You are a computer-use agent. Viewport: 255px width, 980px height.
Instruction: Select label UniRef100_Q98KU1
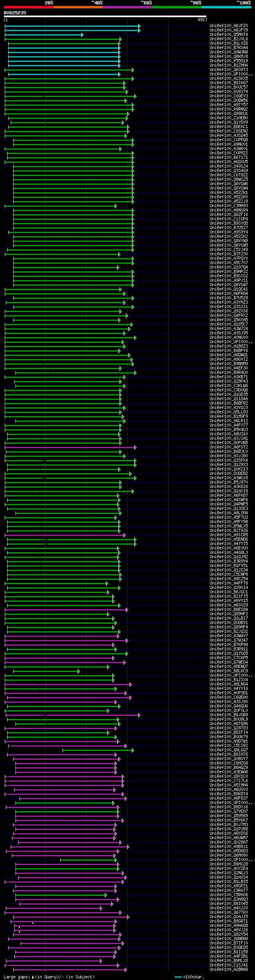[229, 114]
